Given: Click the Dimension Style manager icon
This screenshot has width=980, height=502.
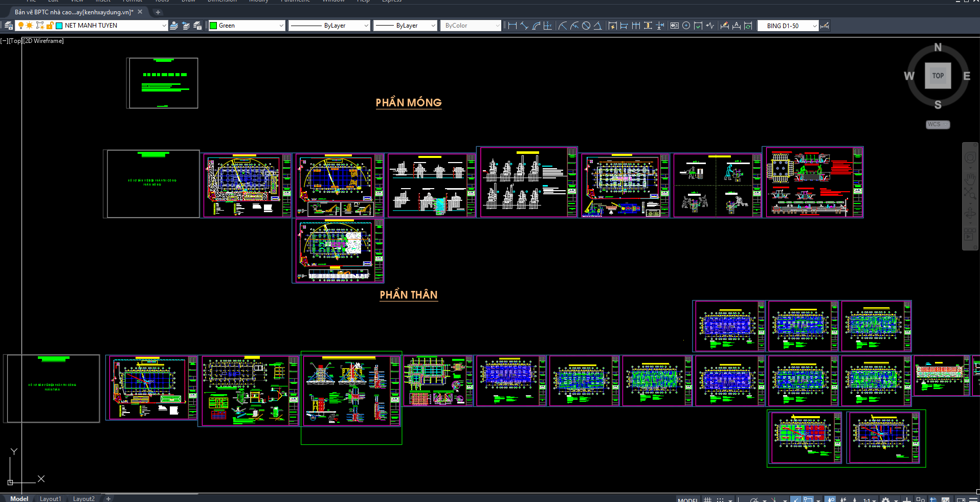Looking at the screenshot, I should pos(825,26).
